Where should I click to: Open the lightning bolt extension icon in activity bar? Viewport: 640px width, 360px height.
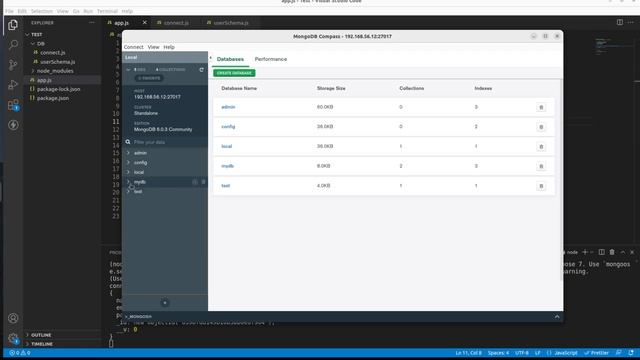point(13,125)
